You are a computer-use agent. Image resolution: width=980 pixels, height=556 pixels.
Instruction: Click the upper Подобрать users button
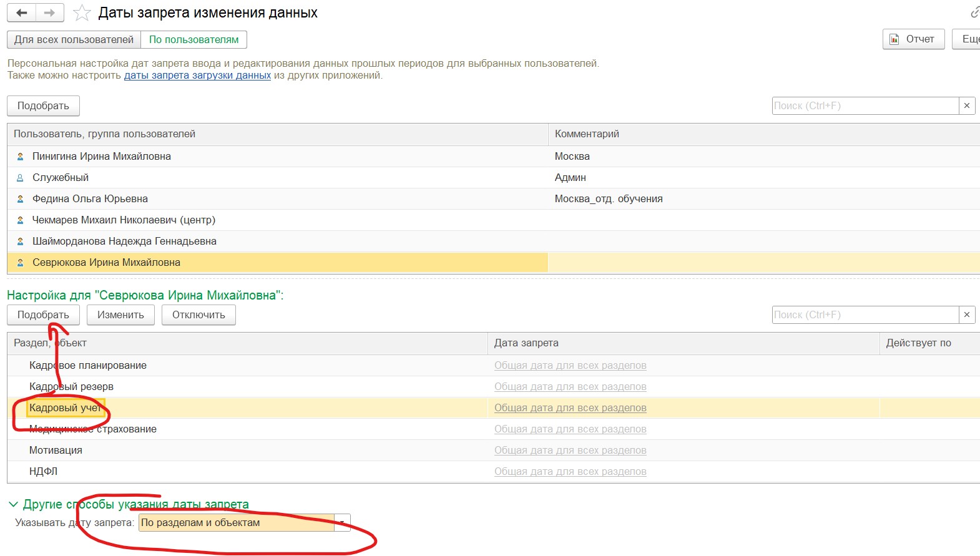[x=43, y=106]
